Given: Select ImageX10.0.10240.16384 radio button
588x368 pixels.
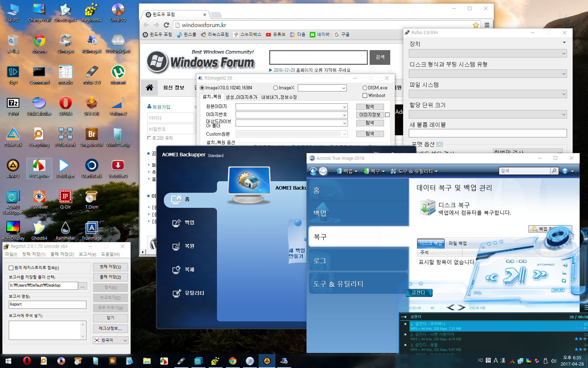Looking at the screenshot, I should pyautogui.click(x=202, y=88).
